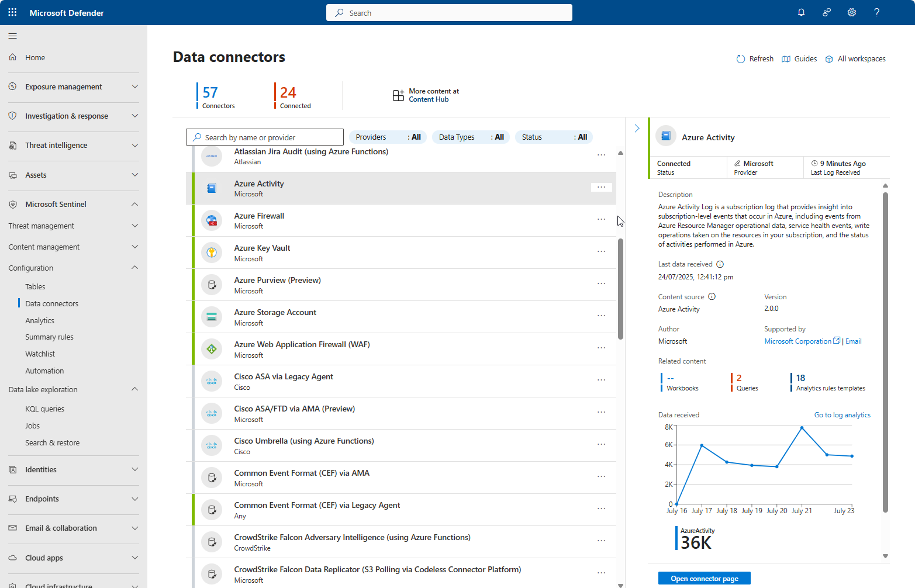The height and width of the screenshot is (588, 915).
Task: Open Analytics in Configuration menu
Action: pyautogui.click(x=40, y=321)
